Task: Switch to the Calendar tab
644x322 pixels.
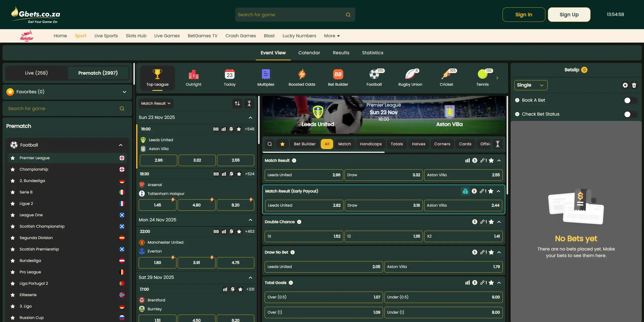Action: click(x=309, y=53)
